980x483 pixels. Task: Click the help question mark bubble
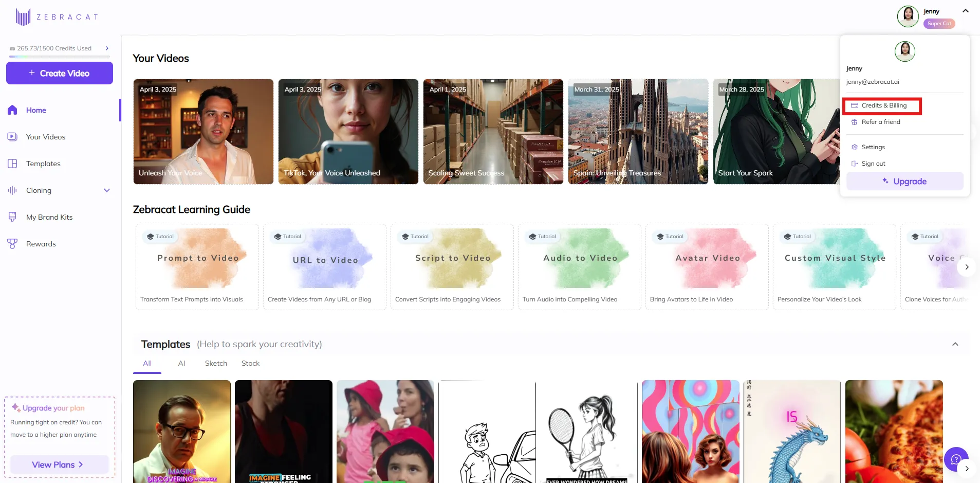tap(956, 459)
